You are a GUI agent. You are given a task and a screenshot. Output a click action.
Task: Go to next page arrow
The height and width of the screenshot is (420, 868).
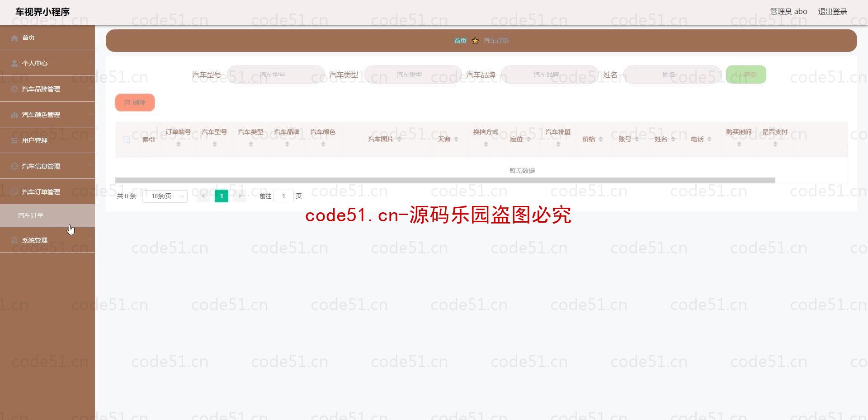point(240,196)
